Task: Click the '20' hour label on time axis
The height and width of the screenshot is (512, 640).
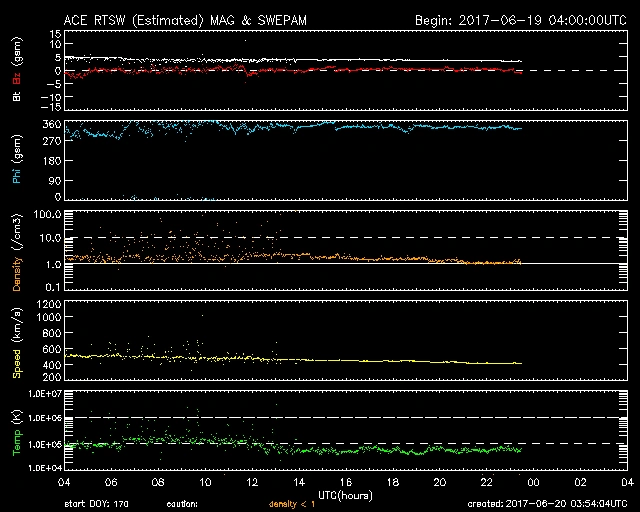Action: (x=440, y=483)
